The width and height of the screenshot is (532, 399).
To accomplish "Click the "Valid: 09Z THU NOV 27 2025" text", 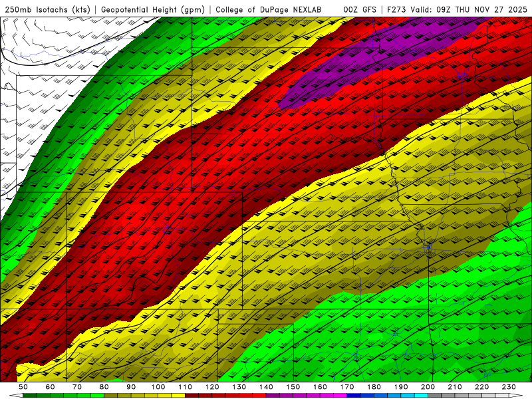I will pos(469,10).
